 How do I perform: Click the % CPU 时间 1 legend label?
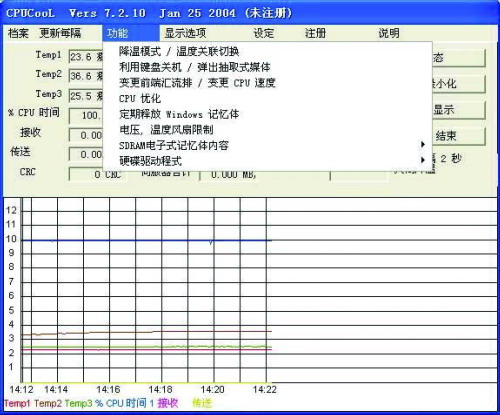124,403
